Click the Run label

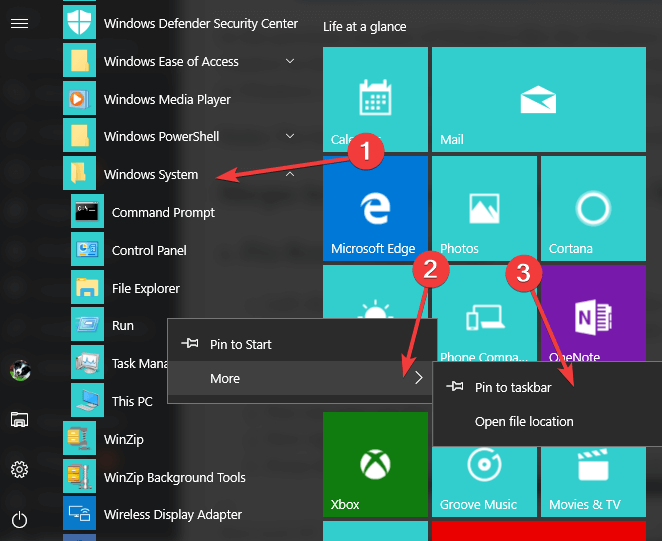[123, 326]
